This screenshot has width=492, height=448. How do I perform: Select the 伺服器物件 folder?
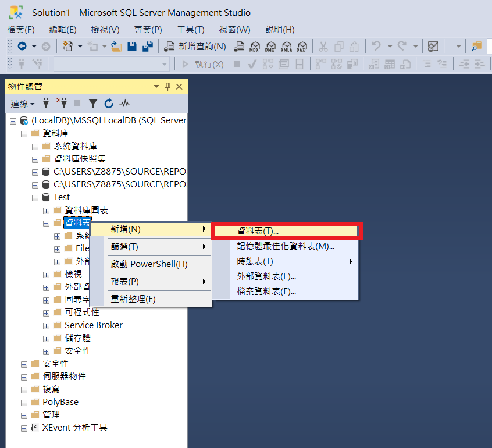pos(64,376)
